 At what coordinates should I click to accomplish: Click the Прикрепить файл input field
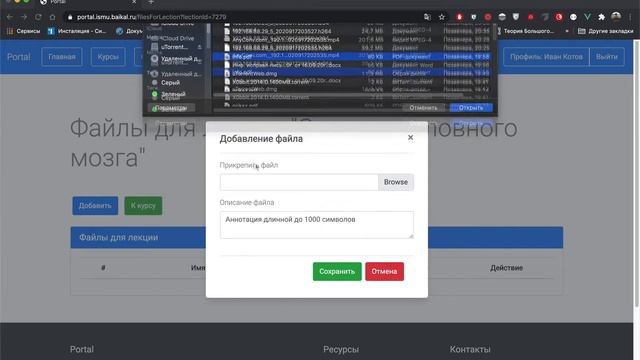point(299,182)
